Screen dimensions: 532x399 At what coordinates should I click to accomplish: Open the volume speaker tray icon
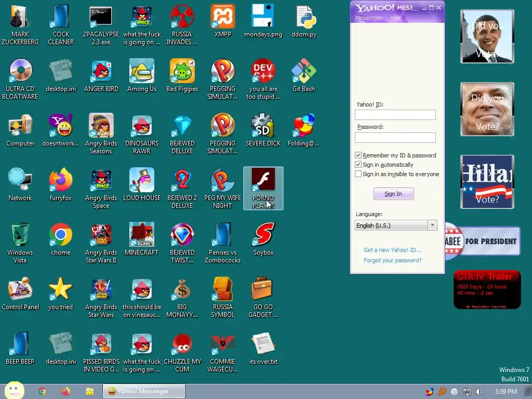point(479,392)
